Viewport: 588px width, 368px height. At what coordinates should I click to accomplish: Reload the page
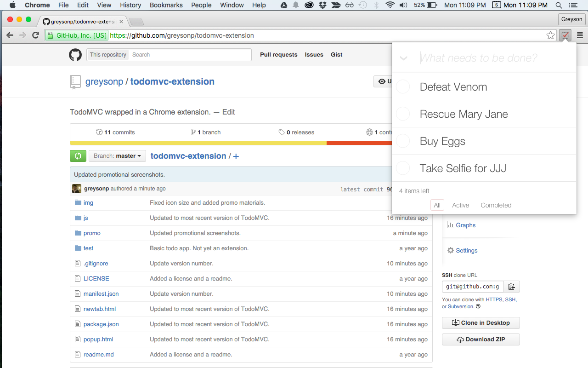pyautogui.click(x=35, y=35)
